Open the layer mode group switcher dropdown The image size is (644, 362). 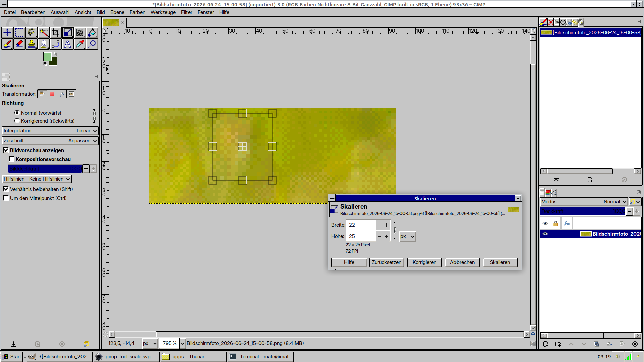(635, 202)
